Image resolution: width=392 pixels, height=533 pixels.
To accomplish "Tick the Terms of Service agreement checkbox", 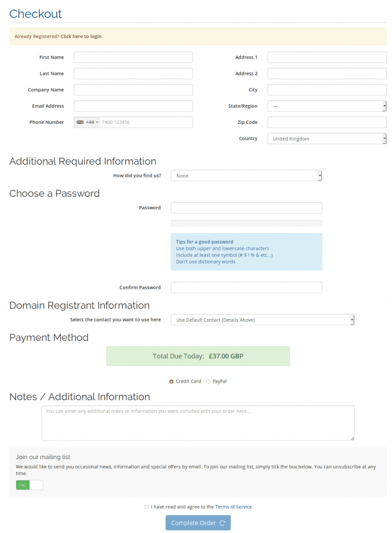I will click(x=147, y=507).
